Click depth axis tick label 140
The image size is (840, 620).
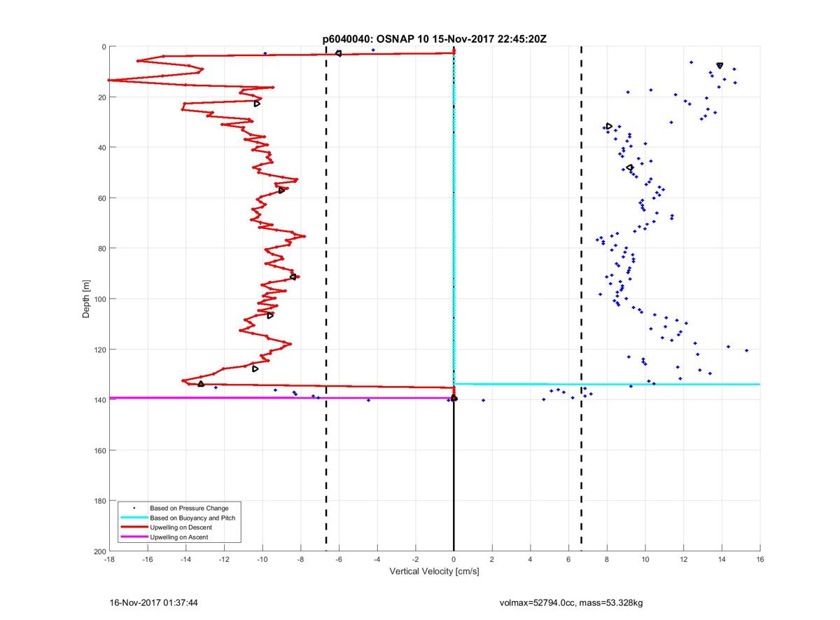coord(99,400)
